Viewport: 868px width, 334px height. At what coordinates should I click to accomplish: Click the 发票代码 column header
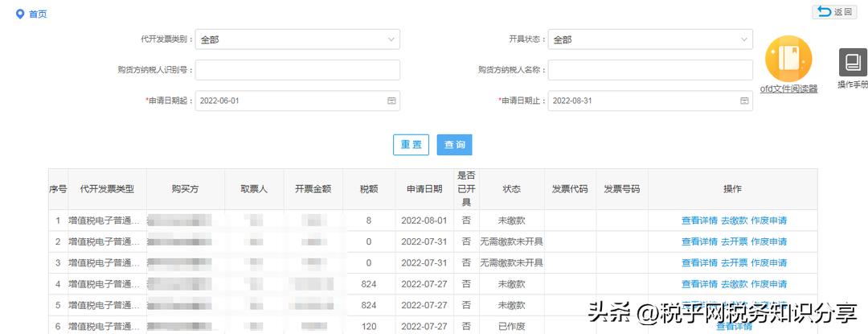570,189
